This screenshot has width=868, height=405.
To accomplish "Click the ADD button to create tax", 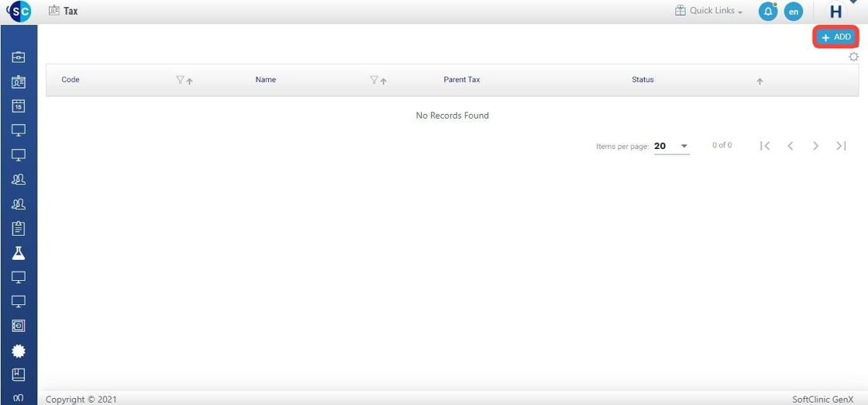I will click(835, 37).
